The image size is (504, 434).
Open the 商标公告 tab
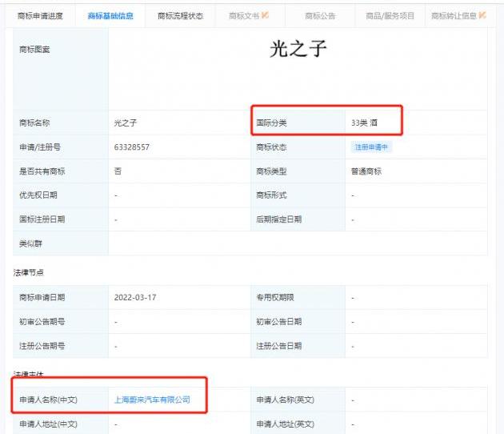(x=320, y=16)
